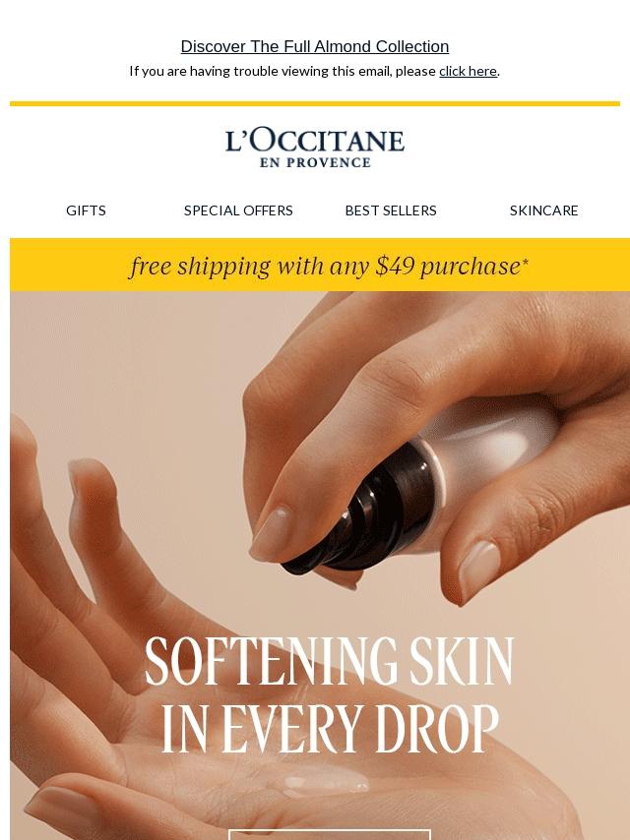The image size is (630, 840).
Task: Click the SOFTENING SKIN headline line
Action: click(x=329, y=661)
